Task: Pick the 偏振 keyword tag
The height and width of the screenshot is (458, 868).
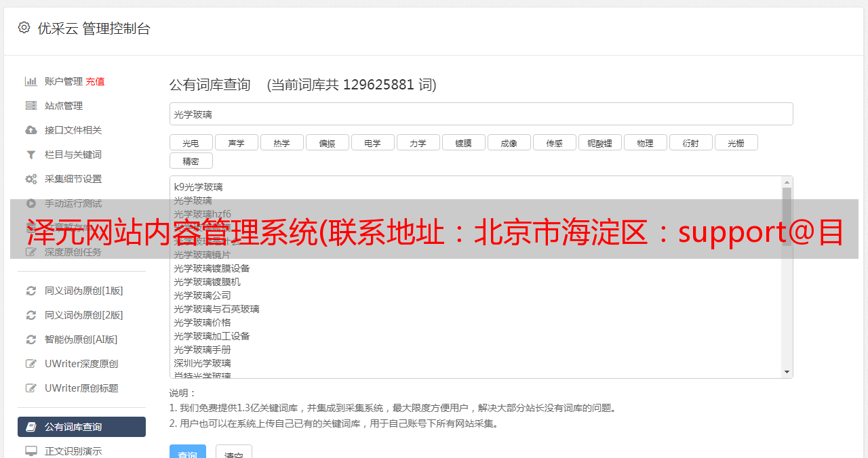Action: coord(328,142)
